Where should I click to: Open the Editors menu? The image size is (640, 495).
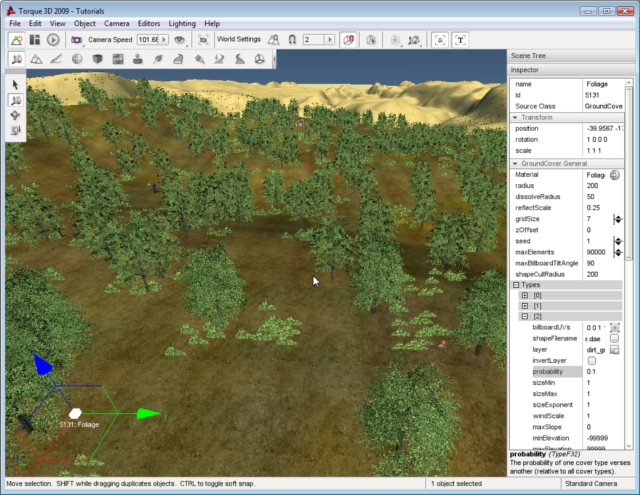[x=148, y=22]
